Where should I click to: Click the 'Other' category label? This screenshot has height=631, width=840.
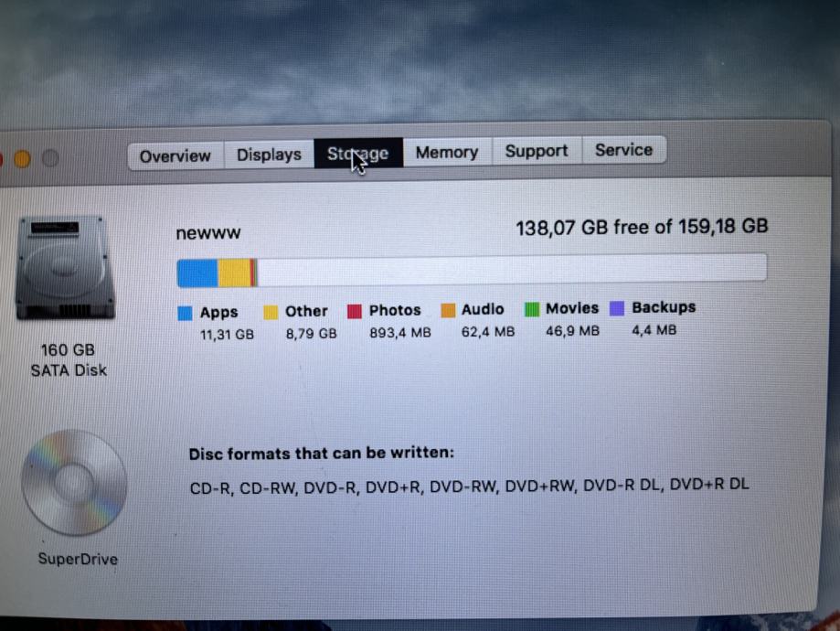(x=306, y=311)
